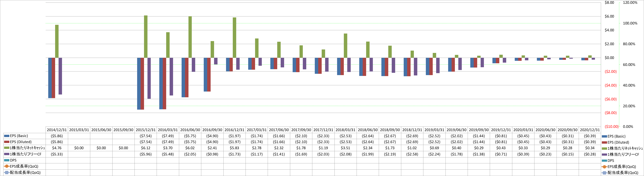Click the 2016/09/30 date column header

pos(212,130)
